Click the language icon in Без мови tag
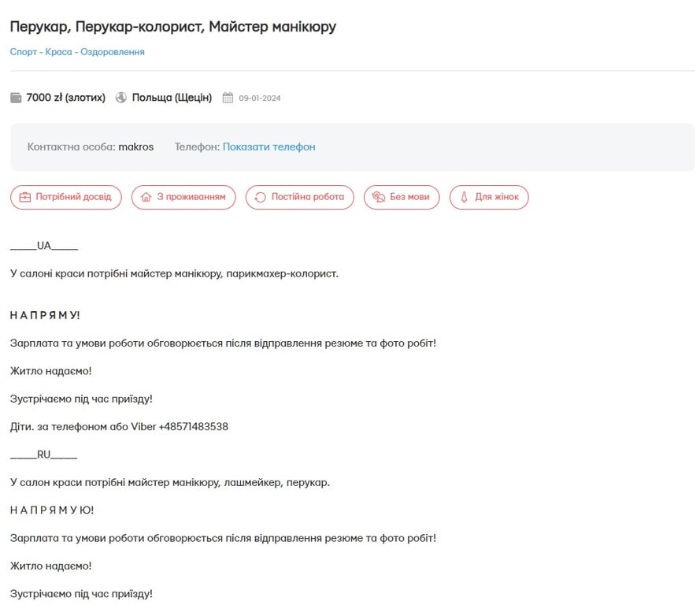Screen dimensions: 700x605 tap(379, 197)
